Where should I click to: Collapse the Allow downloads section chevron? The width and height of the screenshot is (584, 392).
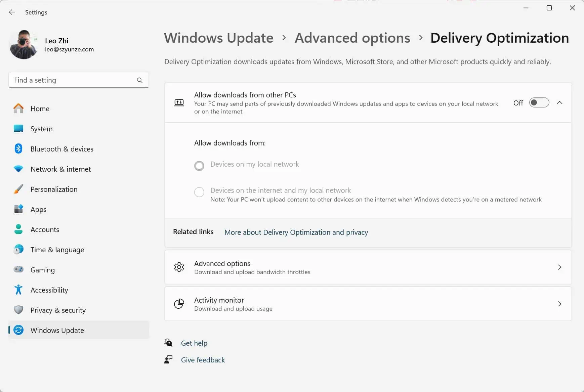pyautogui.click(x=559, y=103)
